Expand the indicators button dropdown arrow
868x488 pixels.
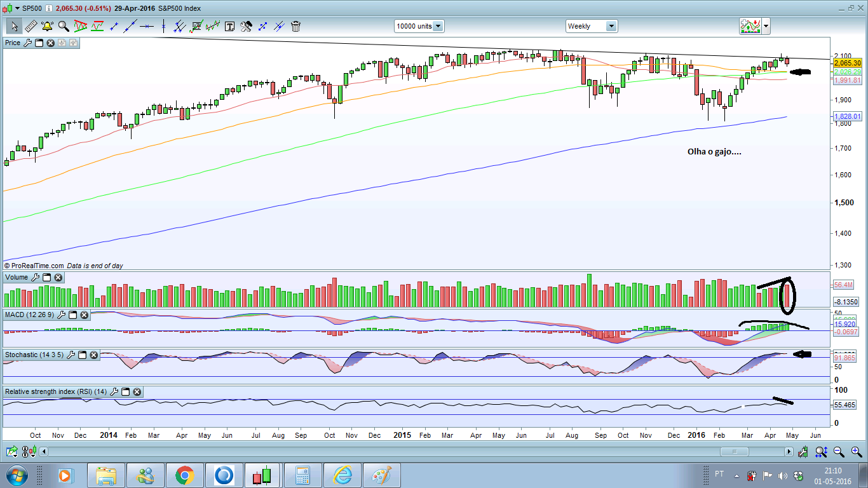point(766,26)
